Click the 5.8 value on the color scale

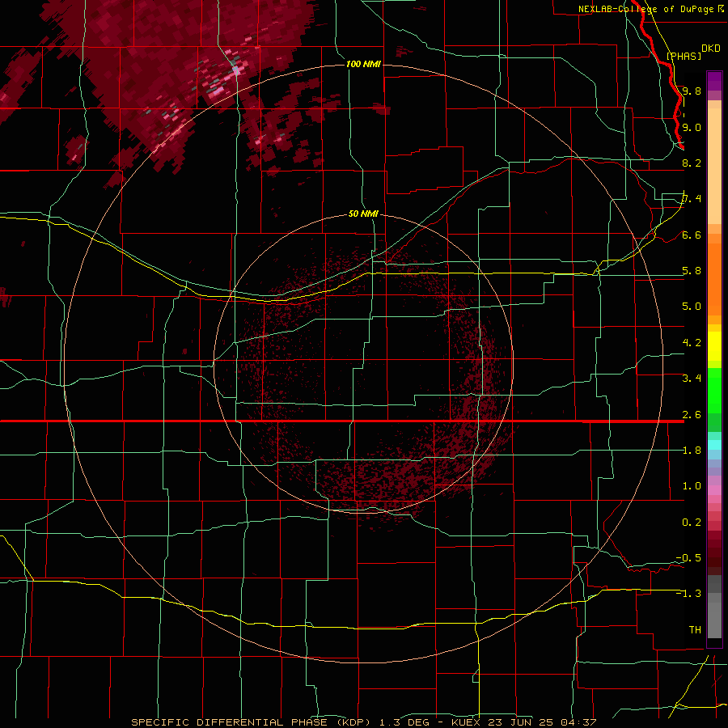[x=692, y=271]
